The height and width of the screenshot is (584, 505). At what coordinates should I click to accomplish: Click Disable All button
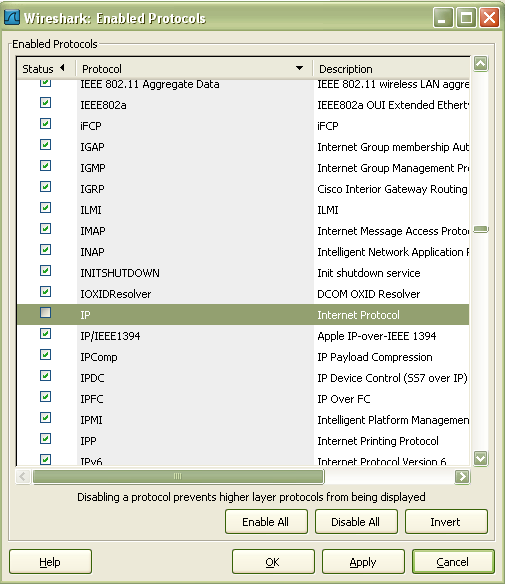click(x=356, y=522)
